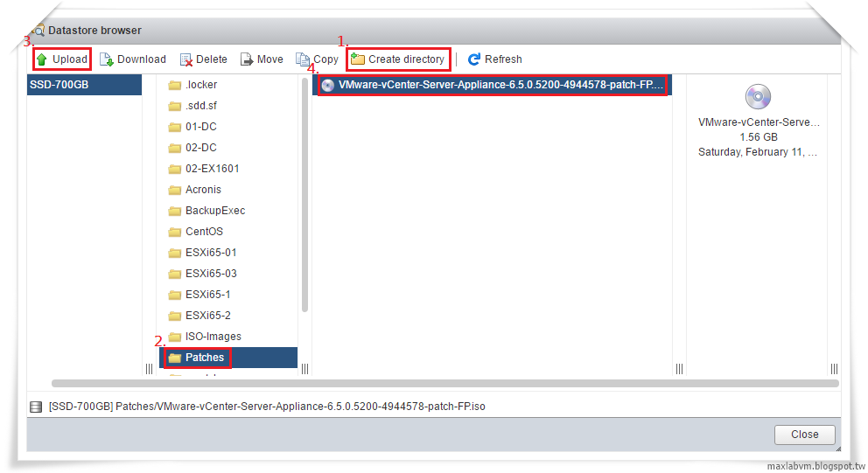
Task: Click the 02-DC folder icon
Action: point(174,149)
